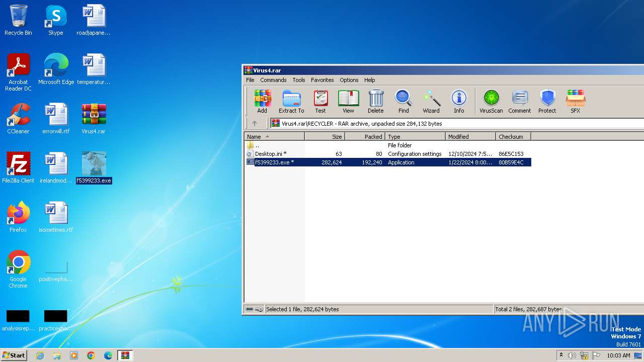Select Desktop.ini in the archive list
The image size is (644, 362).
point(388,154)
